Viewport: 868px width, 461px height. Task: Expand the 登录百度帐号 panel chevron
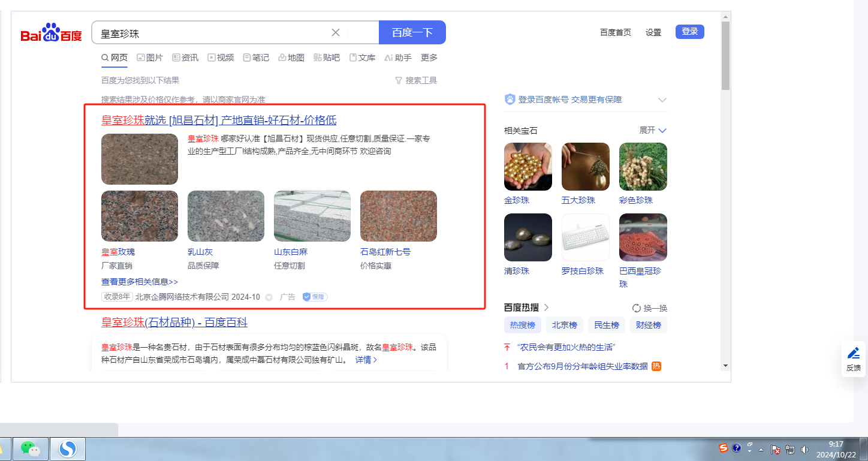662,100
